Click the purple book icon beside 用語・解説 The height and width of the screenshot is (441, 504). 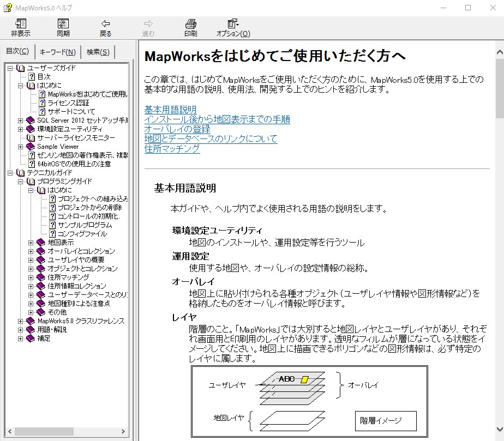[31, 330]
